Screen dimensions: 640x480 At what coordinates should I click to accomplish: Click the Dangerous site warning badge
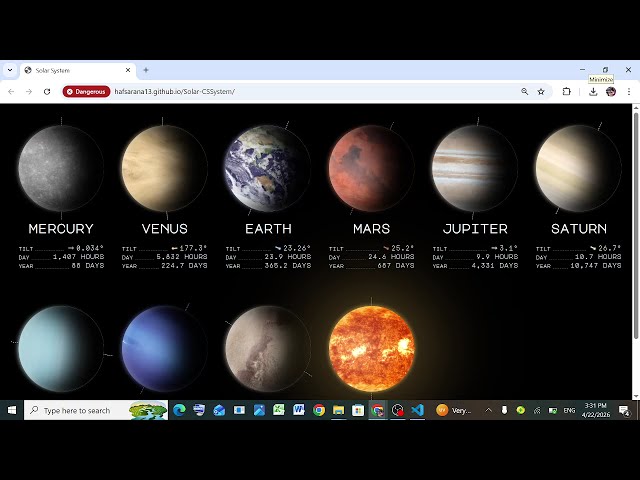coord(86,91)
